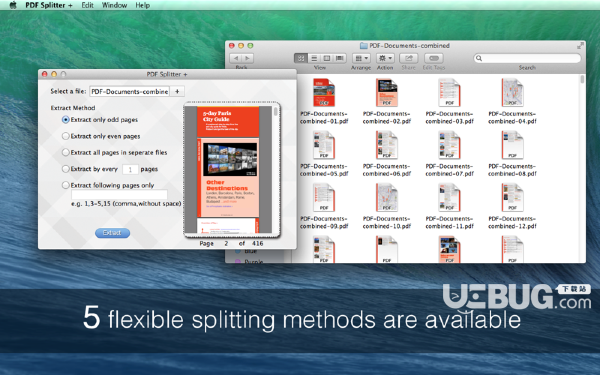Open the Edit menu
The width and height of the screenshot is (600, 375).
(87, 5)
